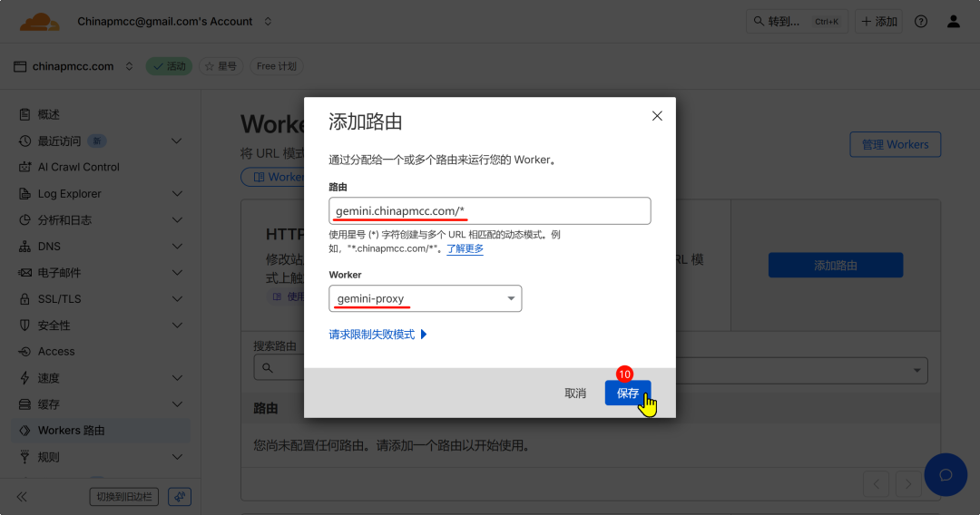The height and width of the screenshot is (515, 980).
Task: Open AI Crawl Control in sidebar
Action: tap(78, 167)
